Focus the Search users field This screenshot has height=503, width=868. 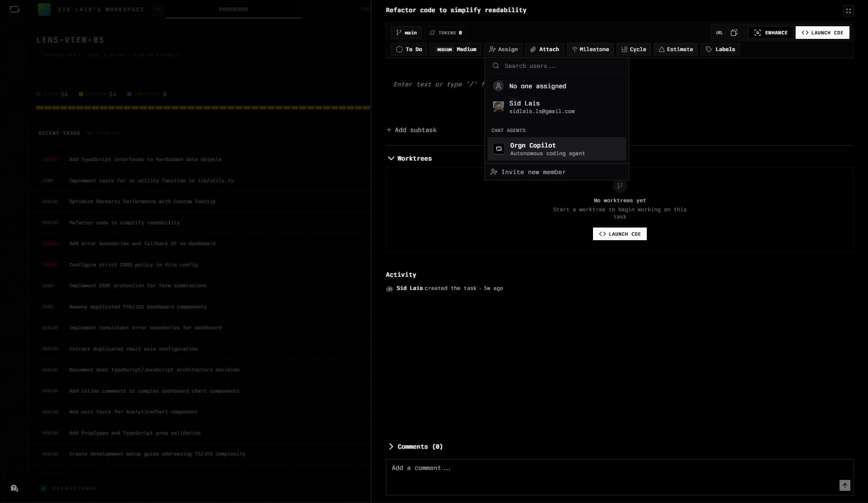(557, 66)
